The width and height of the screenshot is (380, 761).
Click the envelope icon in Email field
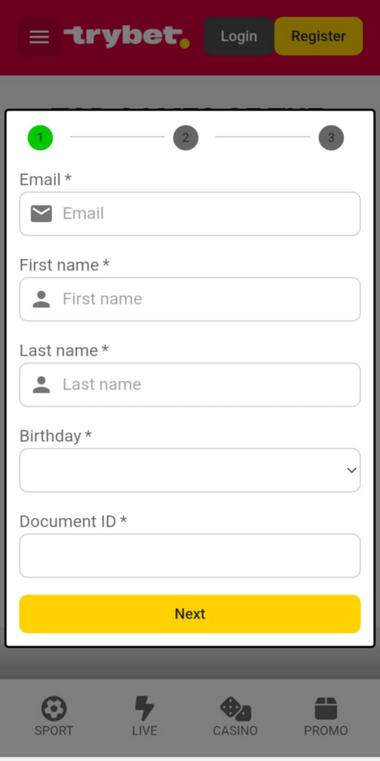[41, 214]
